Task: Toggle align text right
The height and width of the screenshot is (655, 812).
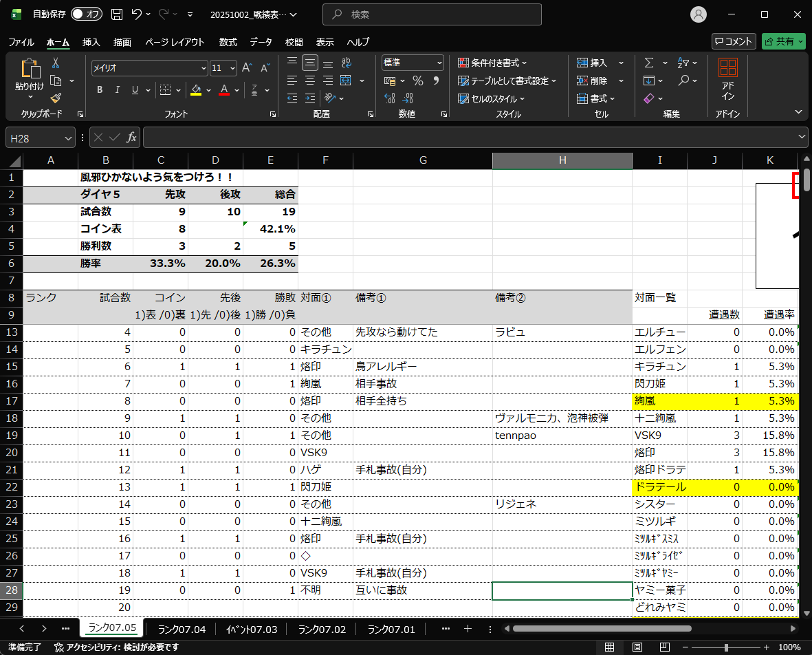Action: tap(328, 80)
